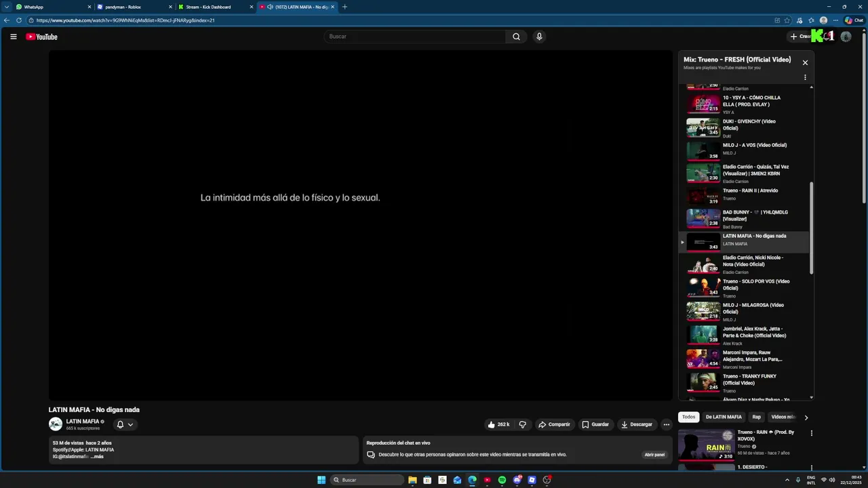This screenshot has height=488, width=868.
Task: Open LATIN MAFIA channel name link
Action: point(83,422)
